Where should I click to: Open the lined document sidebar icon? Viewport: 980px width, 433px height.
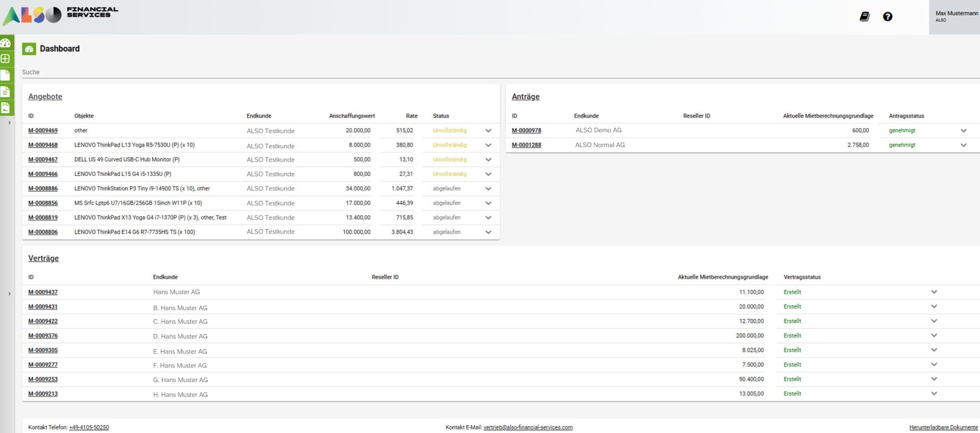(x=6, y=92)
